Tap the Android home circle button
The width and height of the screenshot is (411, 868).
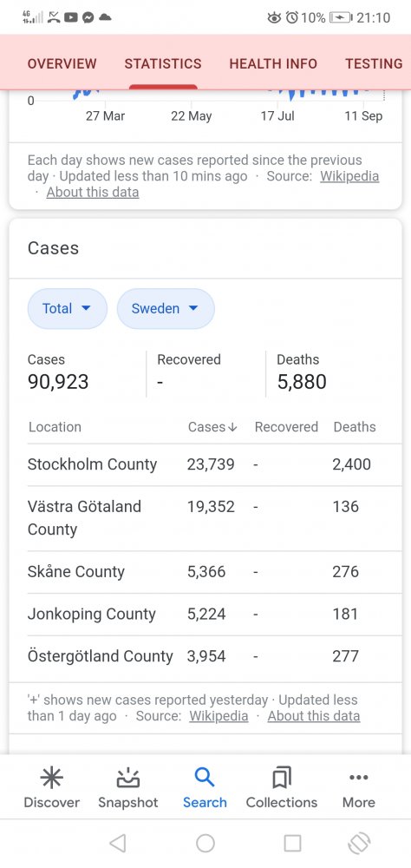(x=205, y=843)
